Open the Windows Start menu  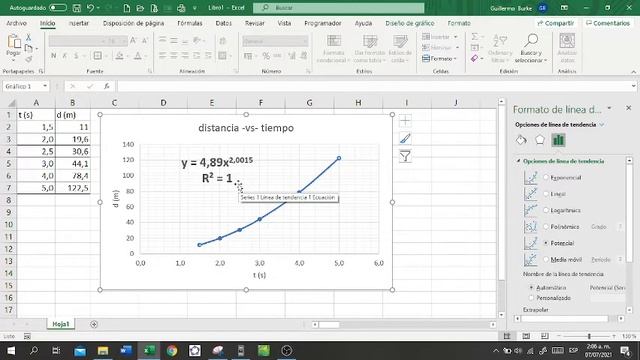[11, 351]
